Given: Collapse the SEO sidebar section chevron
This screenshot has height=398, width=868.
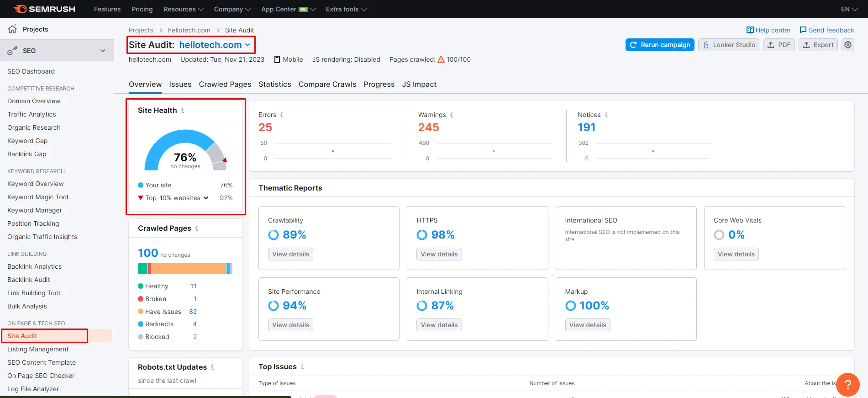Looking at the screenshot, I should coord(103,51).
